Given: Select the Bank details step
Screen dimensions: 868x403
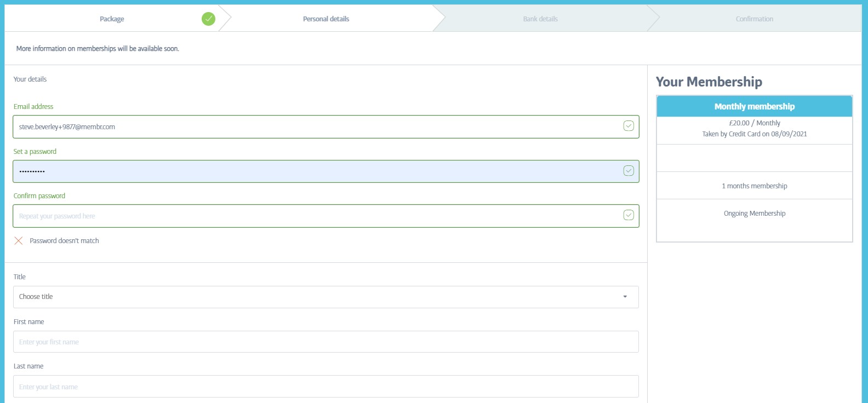Looking at the screenshot, I should pyautogui.click(x=540, y=19).
